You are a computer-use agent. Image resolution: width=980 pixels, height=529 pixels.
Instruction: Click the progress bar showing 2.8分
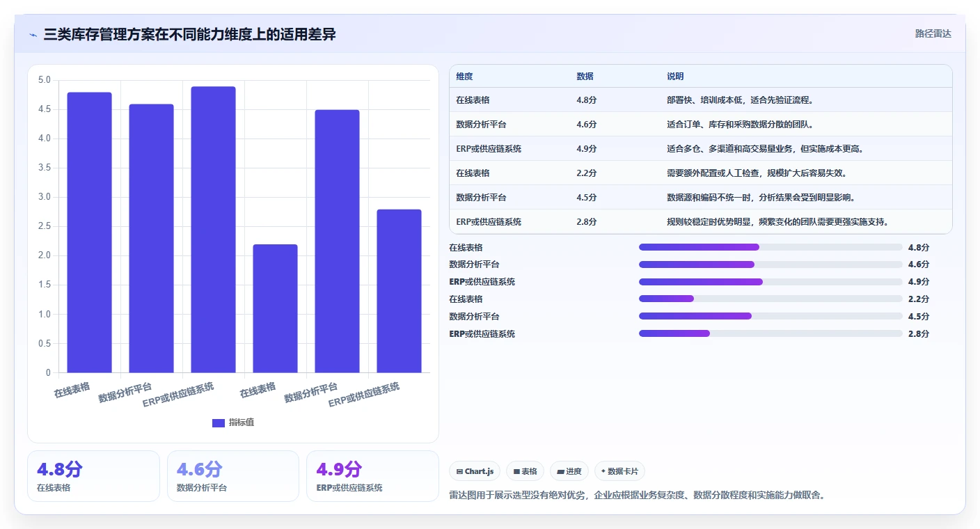click(770, 333)
